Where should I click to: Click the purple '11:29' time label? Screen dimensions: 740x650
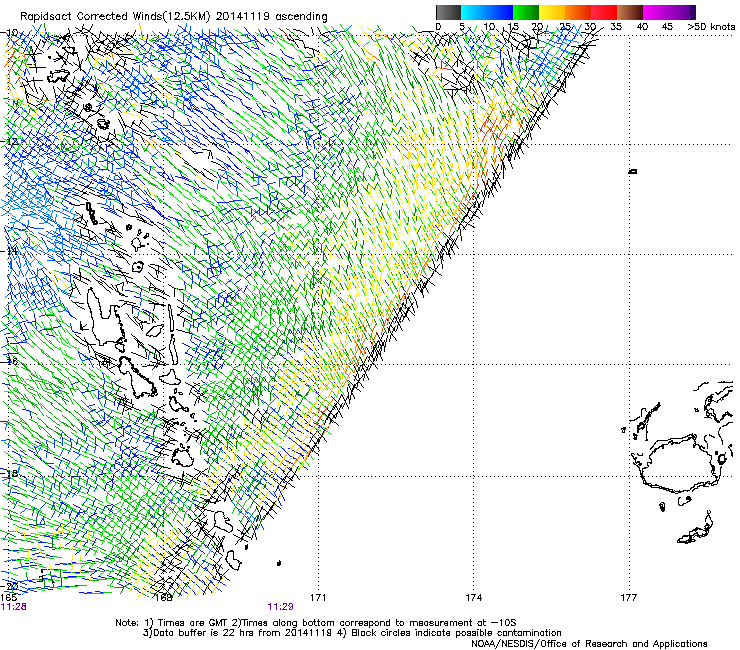click(280, 607)
